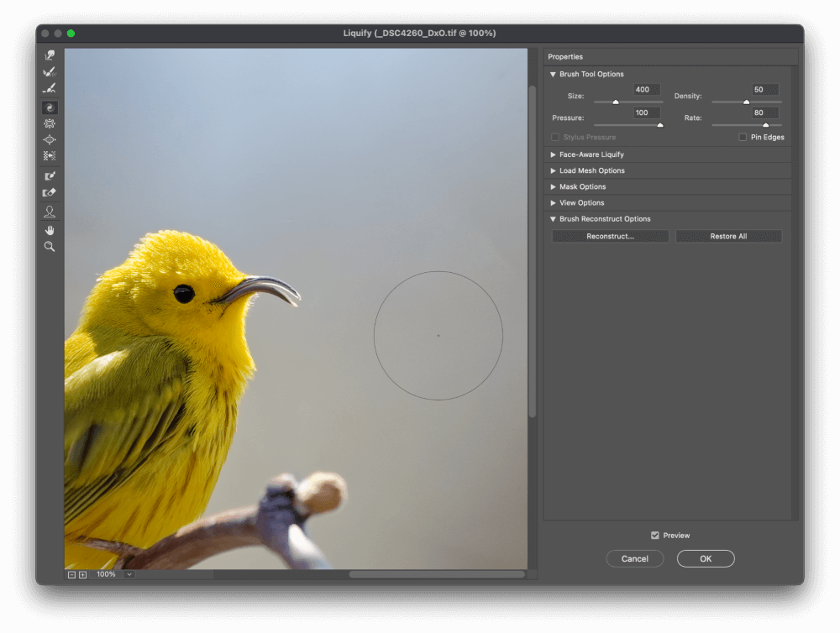This screenshot has height=633, width=840.
Task: Select the Freeze Mask tool
Action: point(50,176)
